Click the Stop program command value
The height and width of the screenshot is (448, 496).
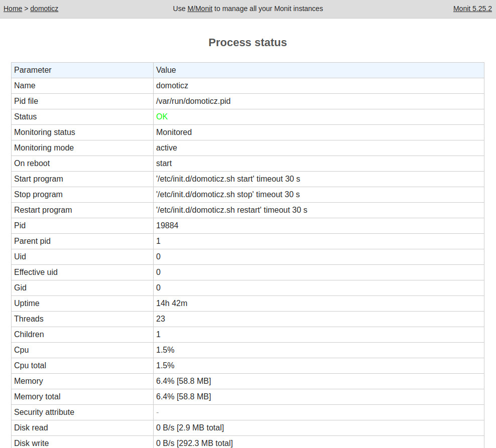point(228,194)
